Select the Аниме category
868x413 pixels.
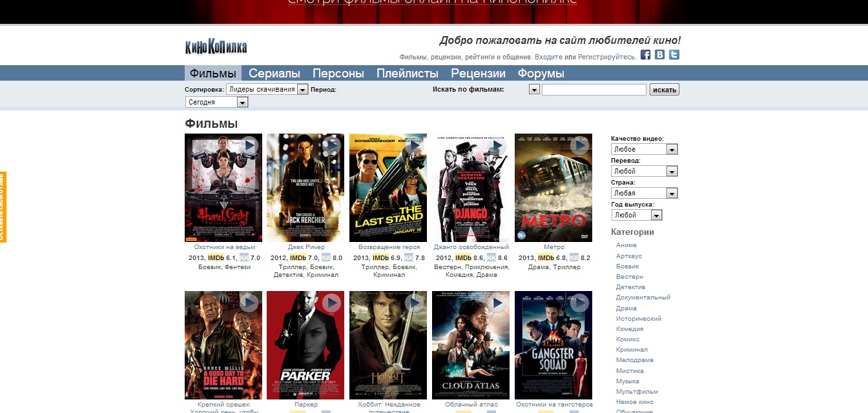pyautogui.click(x=626, y=245)
